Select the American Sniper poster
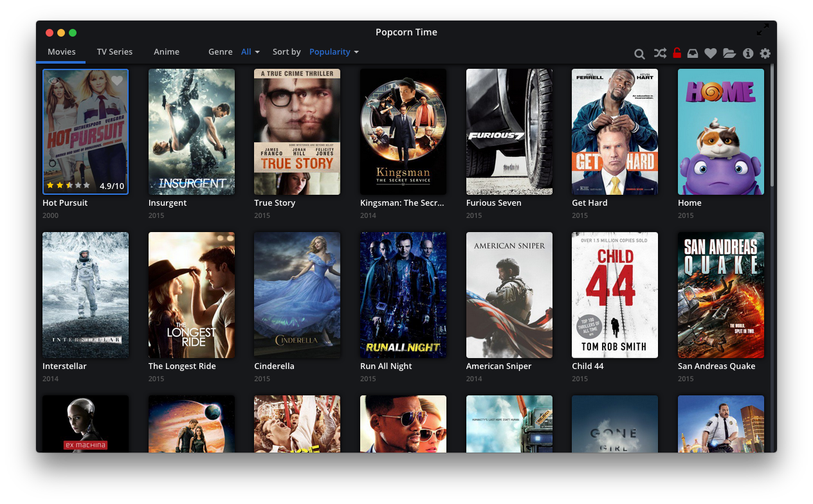The width and height of the screenshot is (813, 504). [x=509, y=295]
